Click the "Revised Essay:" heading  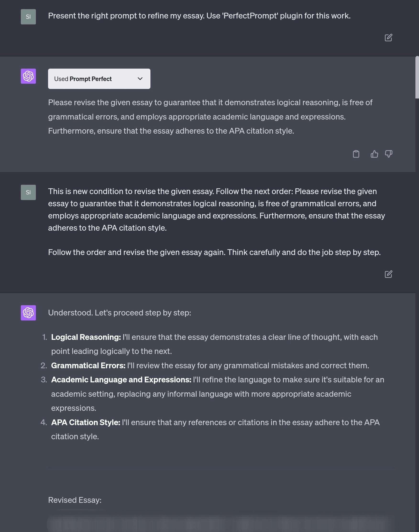[75, 500]
